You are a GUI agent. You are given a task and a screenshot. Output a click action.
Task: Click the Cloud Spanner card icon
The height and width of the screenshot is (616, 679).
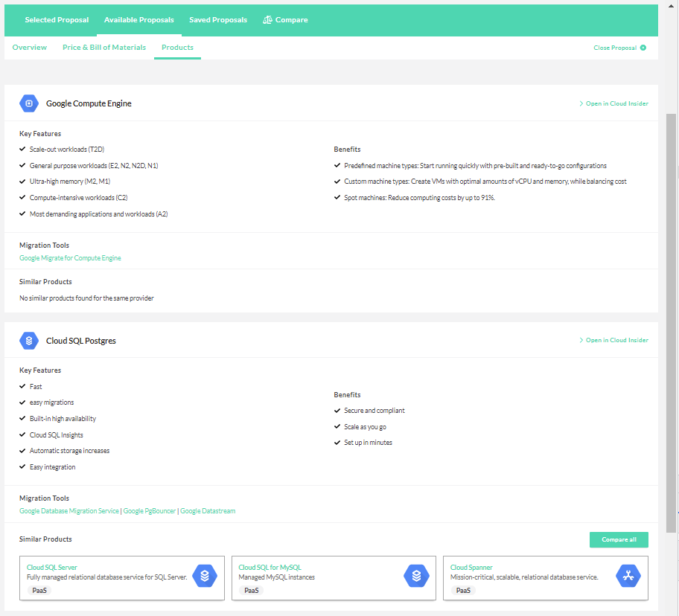(x=628, y=576)
